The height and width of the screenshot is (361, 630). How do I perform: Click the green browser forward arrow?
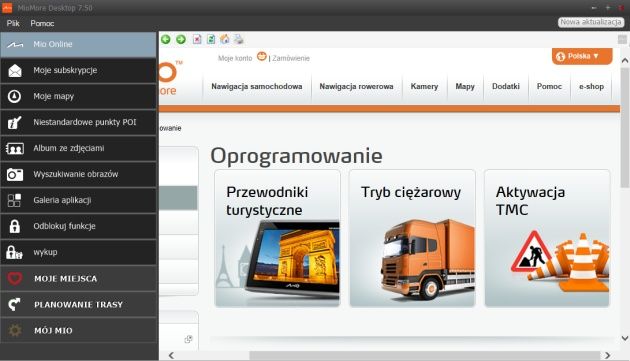(181, 39)
